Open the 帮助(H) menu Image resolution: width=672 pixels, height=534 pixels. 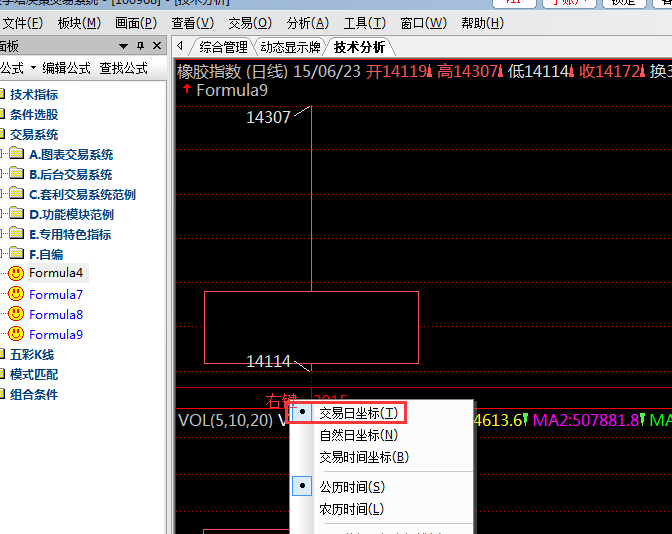(482, 23)
